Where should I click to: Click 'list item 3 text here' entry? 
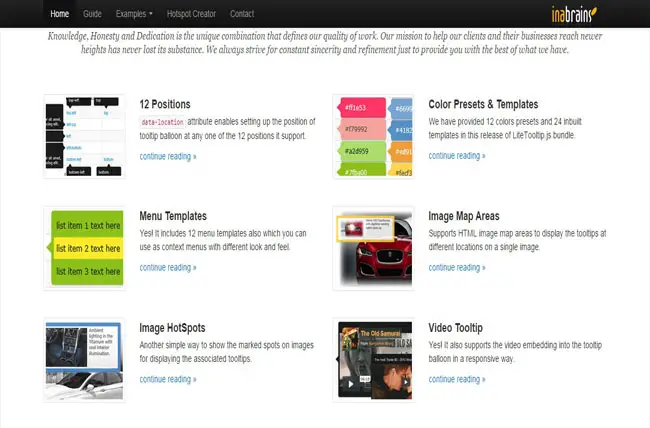click(x=88, y=271)
